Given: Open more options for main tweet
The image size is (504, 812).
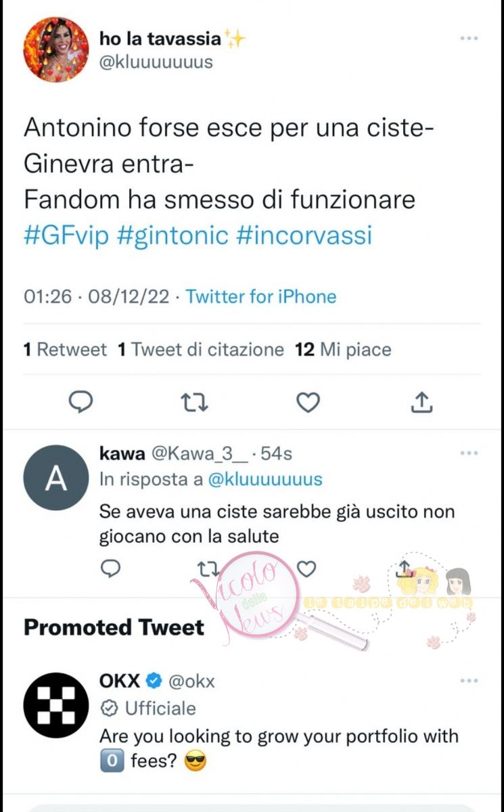Looking at the screenshot, I should coord(469,39).
